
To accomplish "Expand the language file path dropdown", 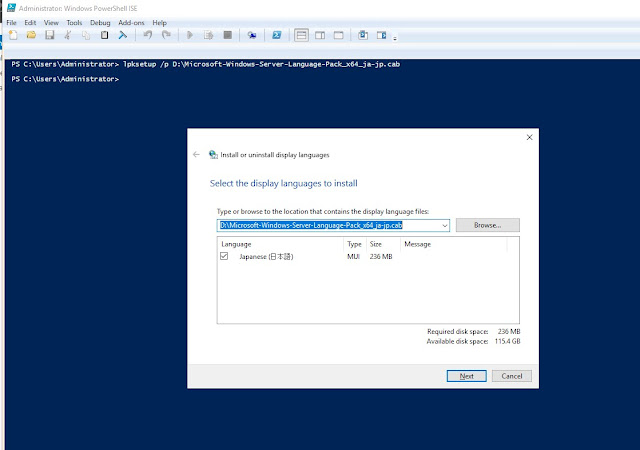I will tap(444, 225).
